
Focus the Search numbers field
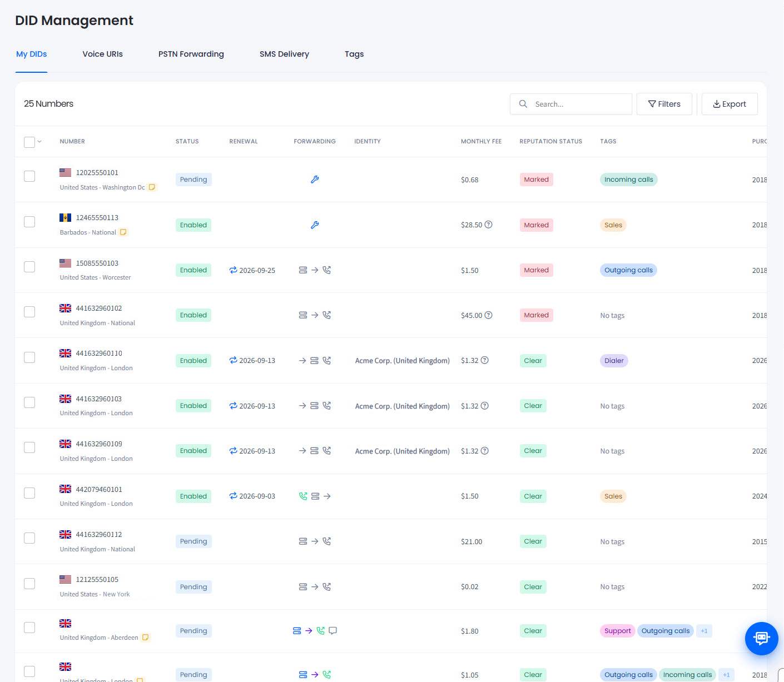(x=571, y=104)
